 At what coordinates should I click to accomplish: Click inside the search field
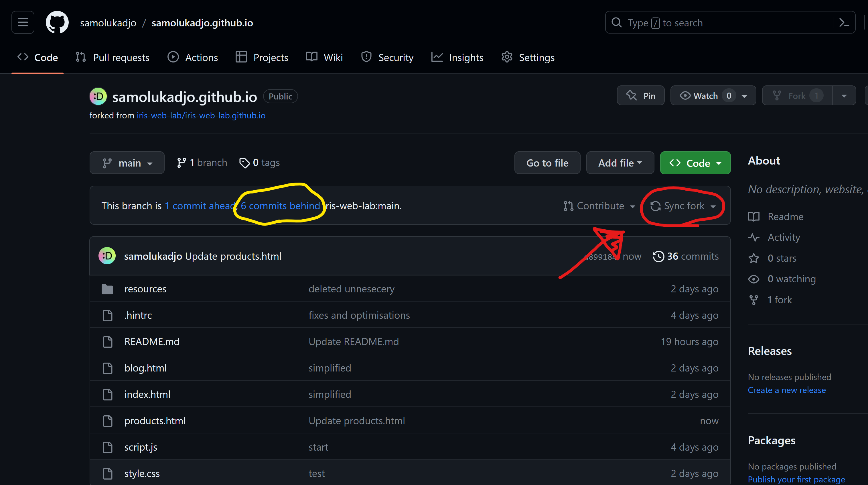coord(708,22)
